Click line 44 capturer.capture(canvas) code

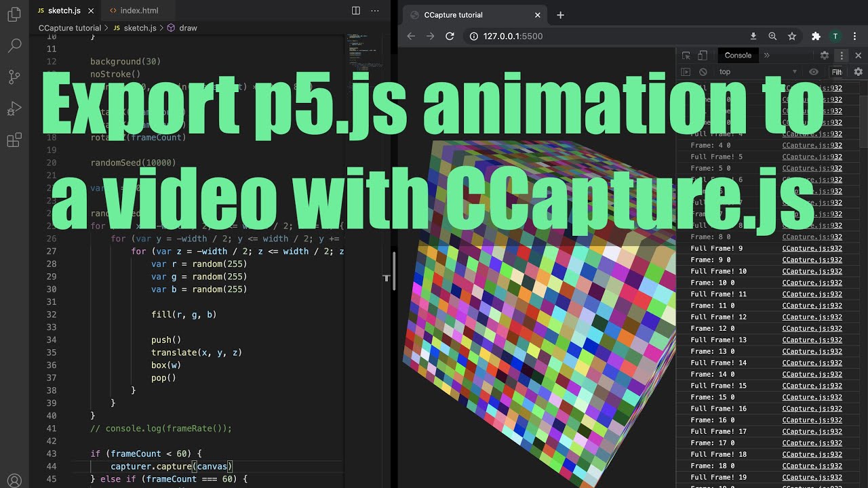[172, 466]
